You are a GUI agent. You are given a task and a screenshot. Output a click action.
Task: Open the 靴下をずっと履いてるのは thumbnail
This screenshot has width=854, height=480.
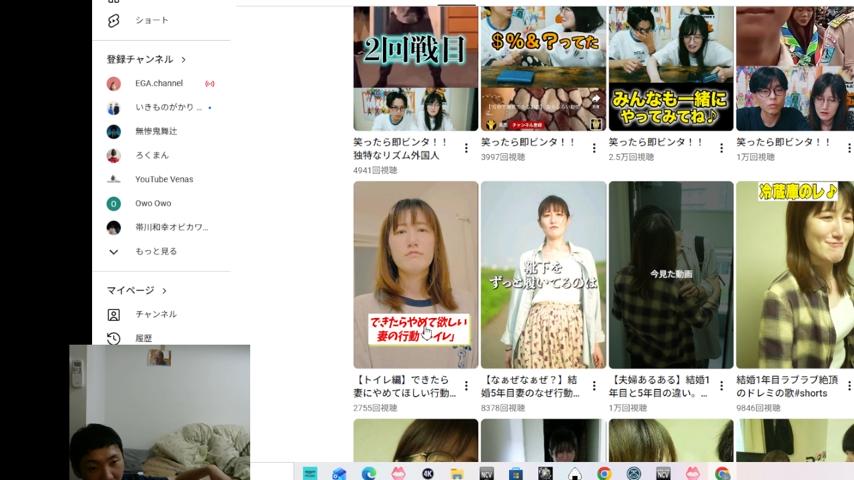[x=543, y=275]
